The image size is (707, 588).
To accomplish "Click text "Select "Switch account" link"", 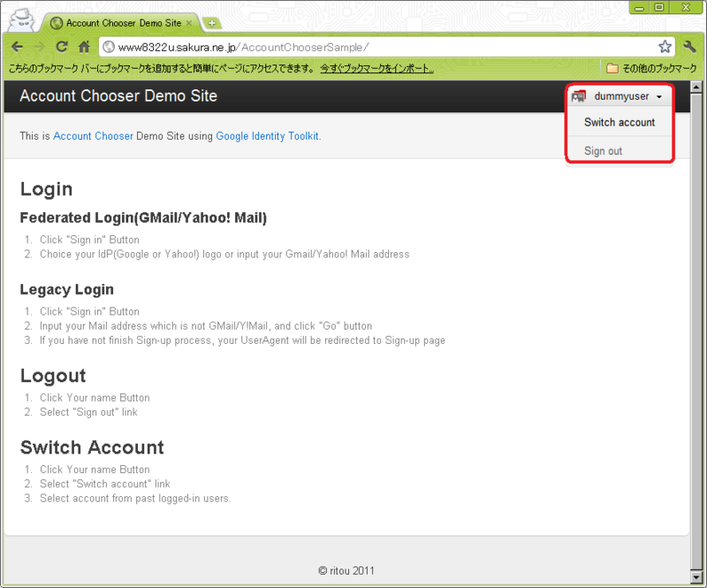I will (x=104, y=484).
